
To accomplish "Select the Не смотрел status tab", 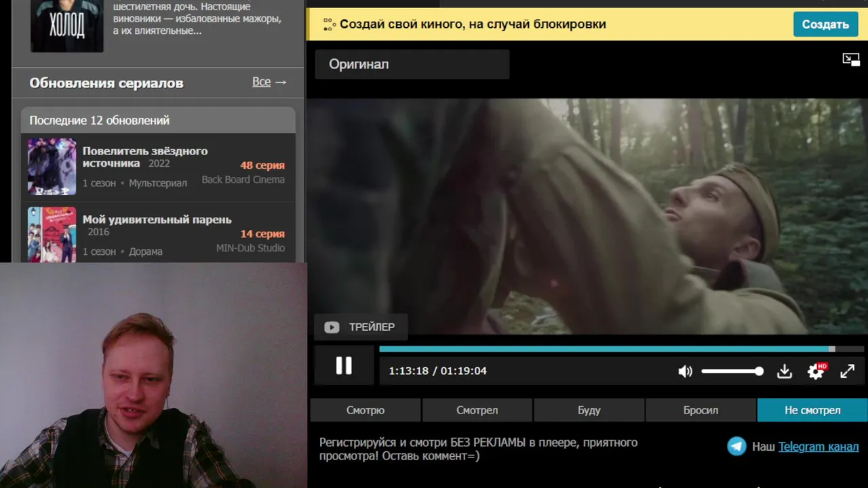I will click(812, 410).
